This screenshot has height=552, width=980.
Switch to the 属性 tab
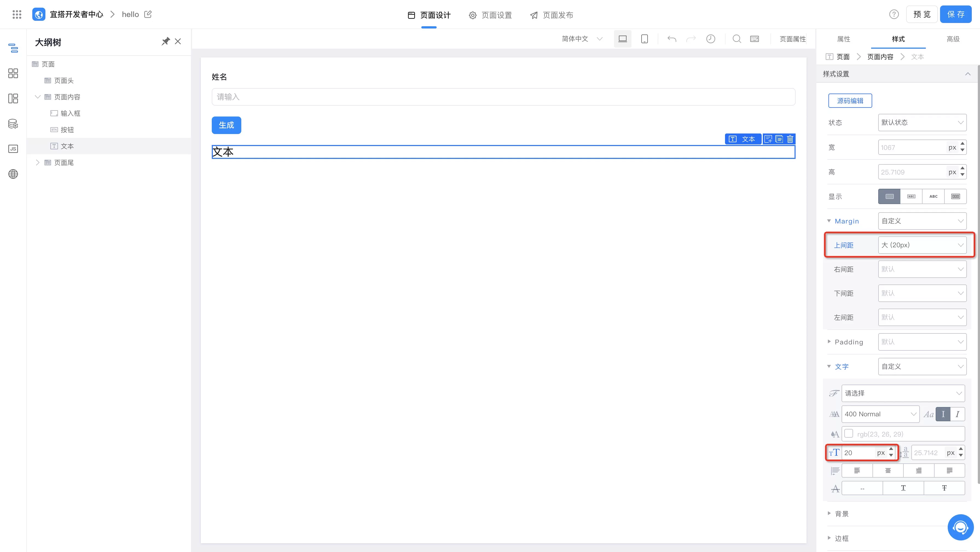tap(843, 39)
